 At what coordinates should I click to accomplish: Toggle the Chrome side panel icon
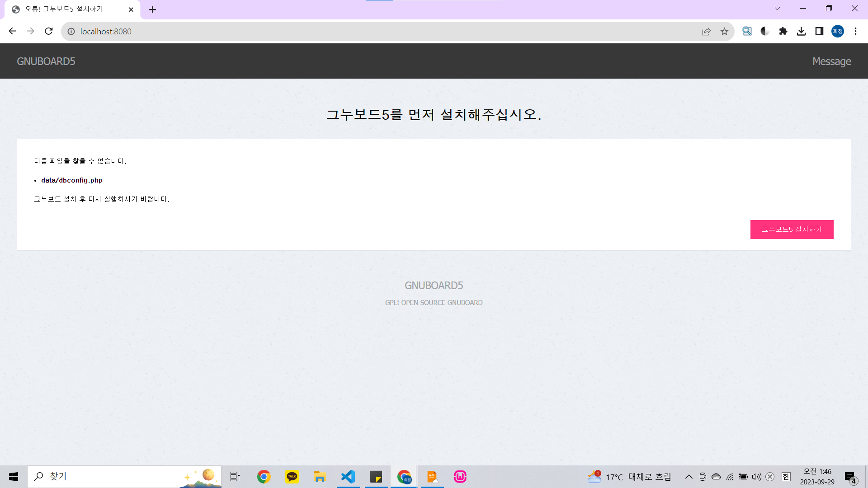pos(819,31)
